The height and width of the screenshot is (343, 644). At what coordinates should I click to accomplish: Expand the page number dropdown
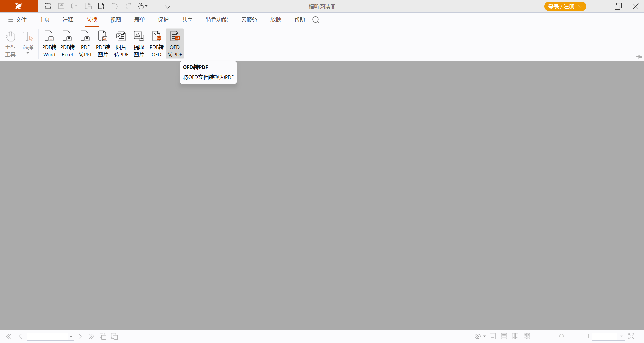pyautogui.click(x=71, y=336)
